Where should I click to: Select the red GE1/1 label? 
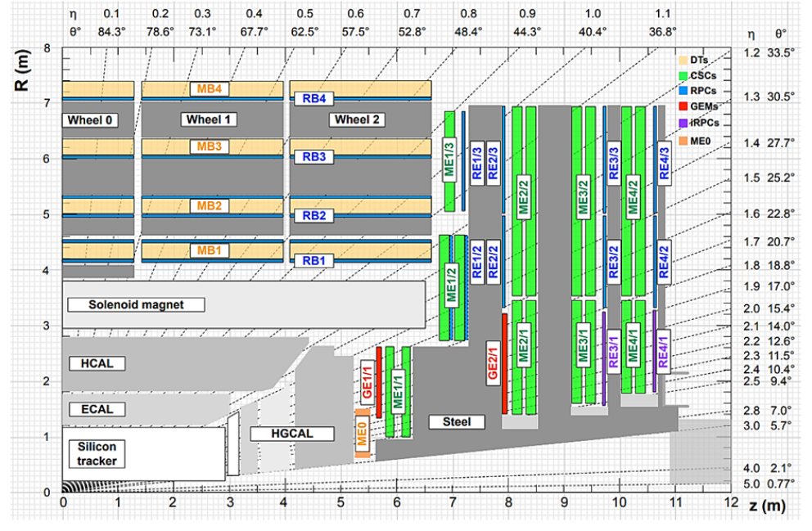tap(368, 382)
